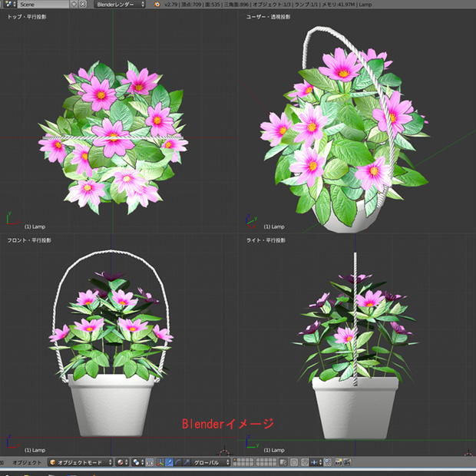Open the Blenderレンダー engine dropdown
The height and width of the screenshot is (476, 476).
coord(120,5)
